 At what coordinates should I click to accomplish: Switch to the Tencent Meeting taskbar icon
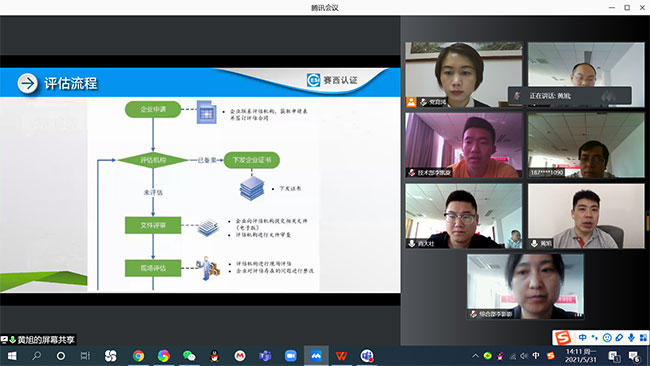pos(316,356)
